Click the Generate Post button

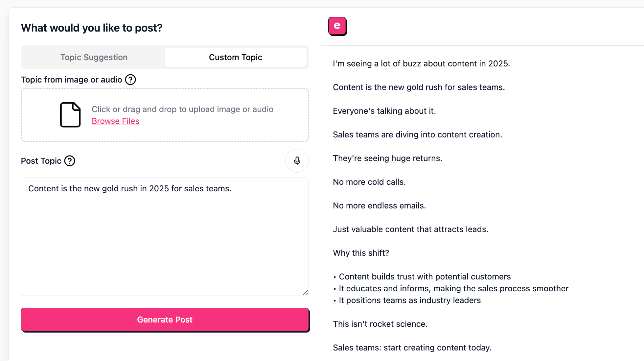[165, 320]
